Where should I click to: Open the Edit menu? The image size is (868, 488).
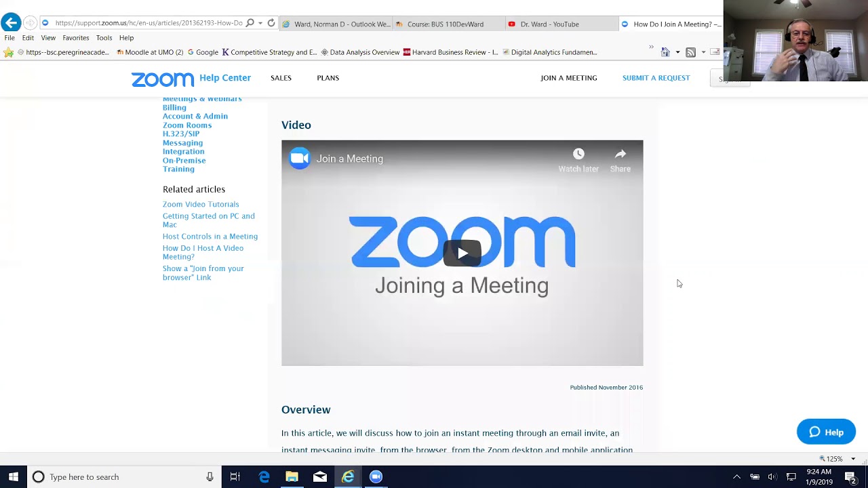coord(28,38)
